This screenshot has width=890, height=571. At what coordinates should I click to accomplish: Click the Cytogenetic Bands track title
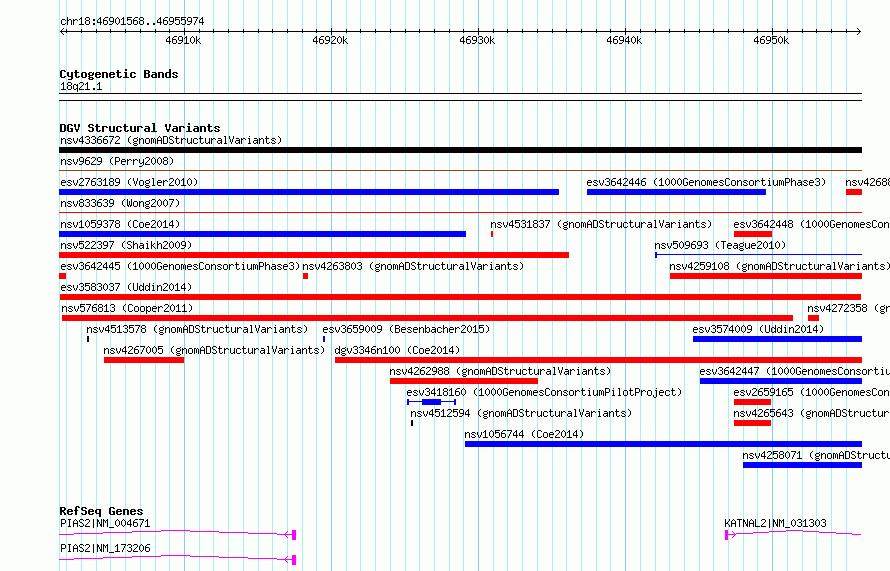(x=119, y=74)
